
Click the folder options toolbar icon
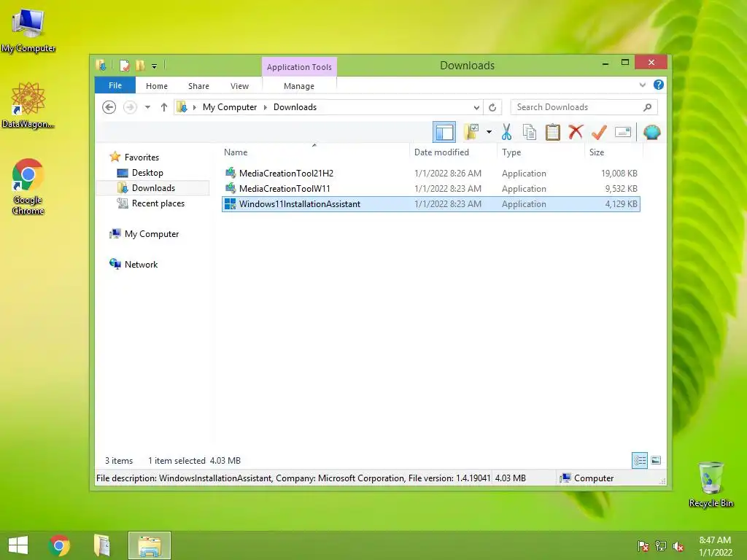click(471, 132)
